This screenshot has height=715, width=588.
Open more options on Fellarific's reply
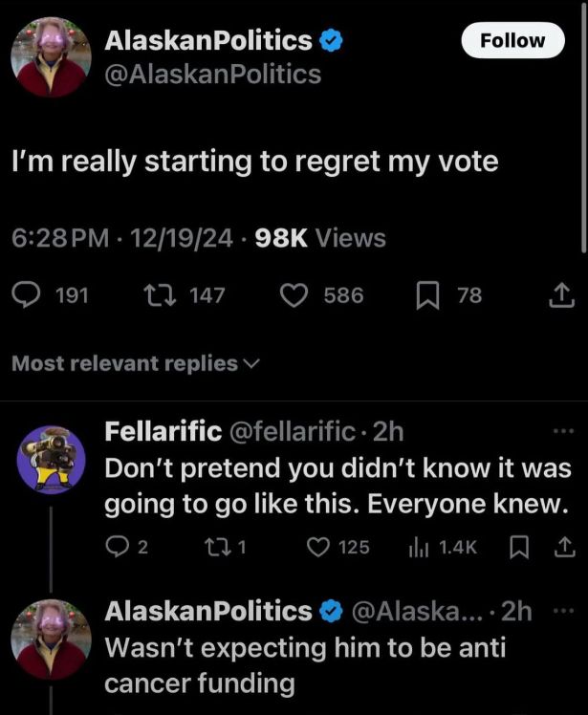562,431
